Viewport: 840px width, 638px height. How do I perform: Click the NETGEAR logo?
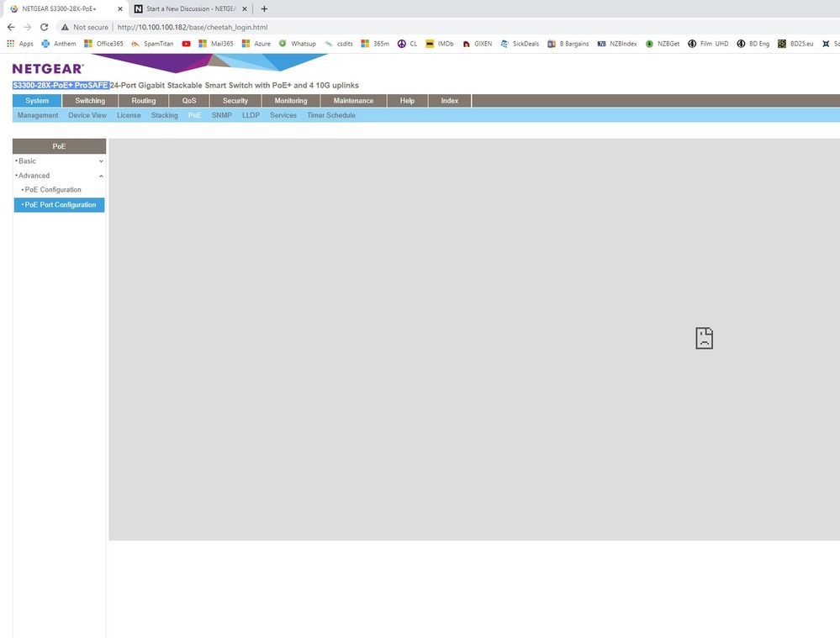pyautogui.click(x=48, y=69)
